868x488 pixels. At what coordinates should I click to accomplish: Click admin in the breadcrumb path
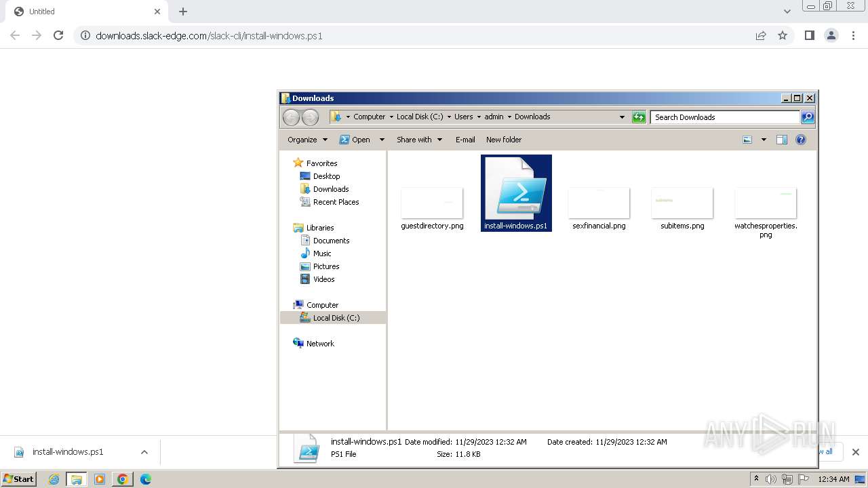pos(494,117)
